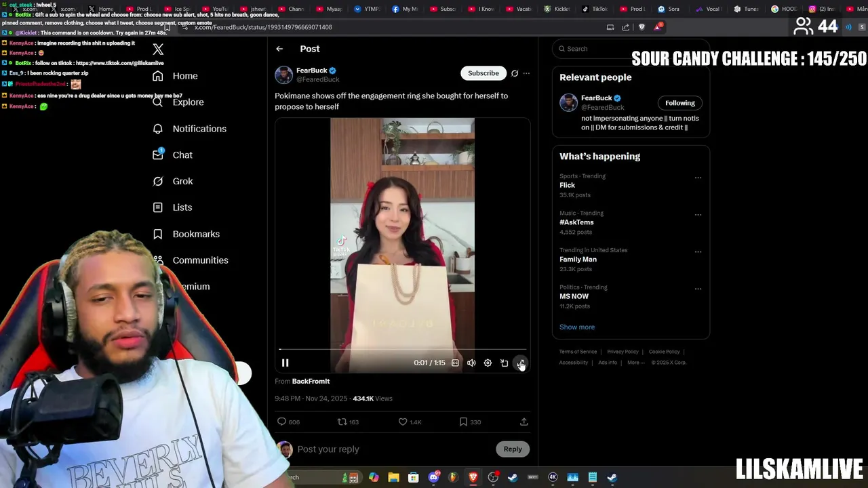The height and width of the screenshot is (488, 868).
Task: Pause the Pokimane video
Action: pos(285,363)
